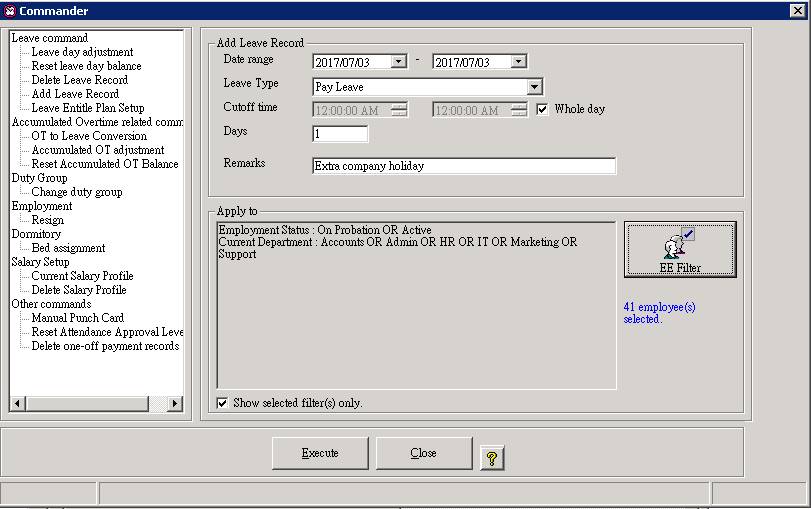Open Leave Entitle Plan Setup
The height and width of the screenshot is (509, 811).
pyautogui.click(x=88, y=108)
